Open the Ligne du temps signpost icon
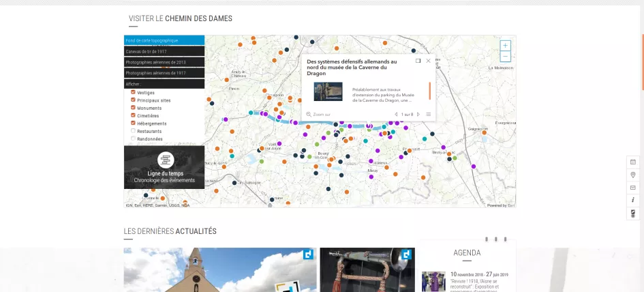Image resolution: width=644 pixels, height=292 pixels. point(166,160)
